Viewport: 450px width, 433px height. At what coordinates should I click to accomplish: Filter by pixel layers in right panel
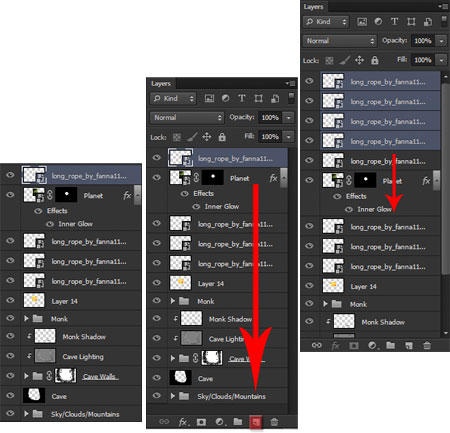tap(362, 22)
